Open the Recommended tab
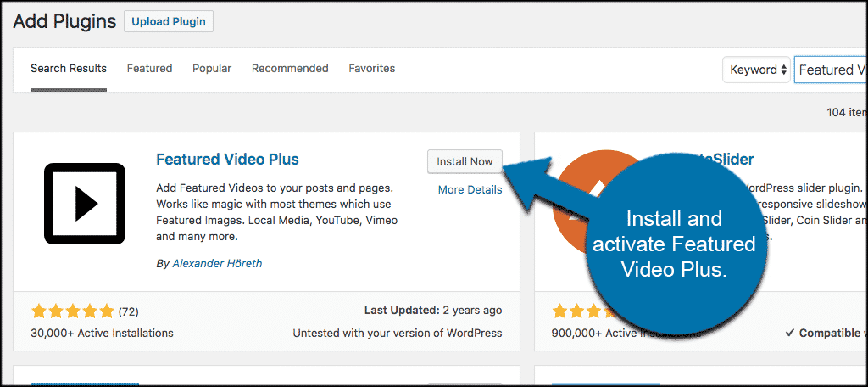The height and width of the screenshot is (387, 868). coord(290,68)
